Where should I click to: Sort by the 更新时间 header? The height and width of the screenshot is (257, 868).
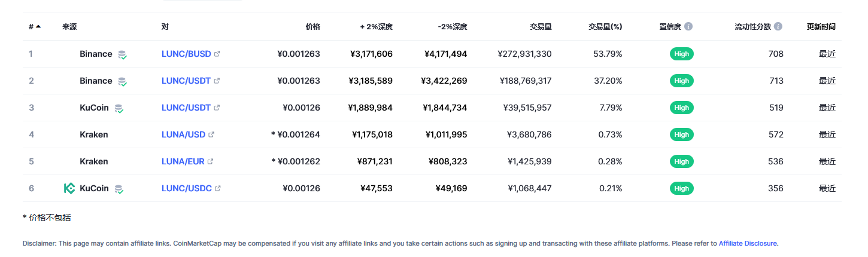pos(821,27)
